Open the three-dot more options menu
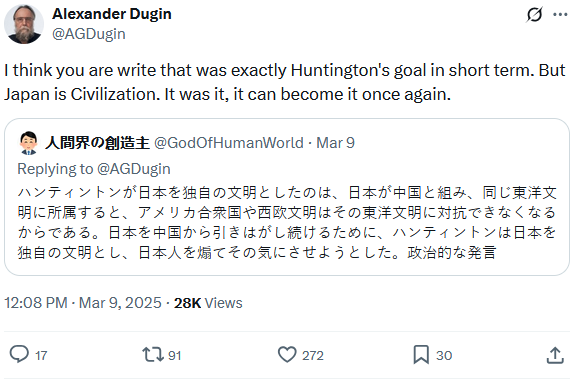The image size is (578, 386). point(560,14)
